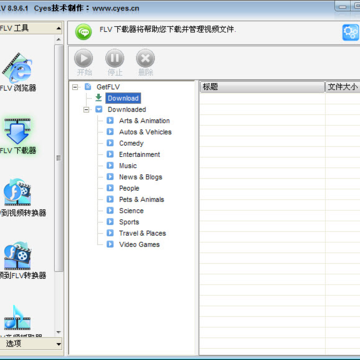Select Arts & Animation category

[144, 121]
